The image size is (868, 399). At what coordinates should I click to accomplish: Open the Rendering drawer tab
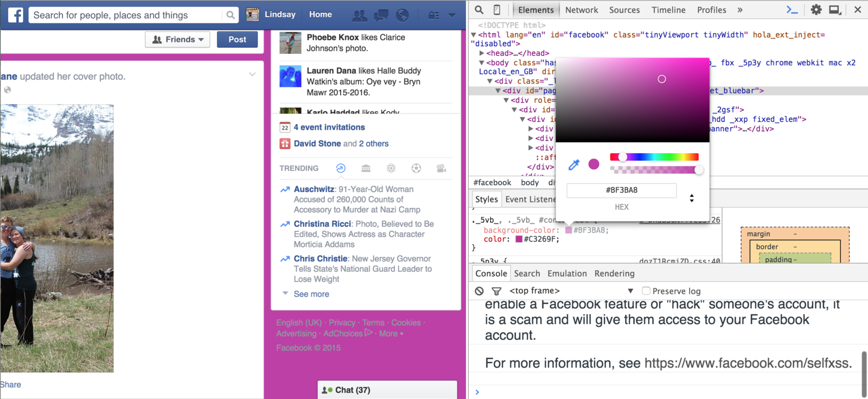[614, 274]
